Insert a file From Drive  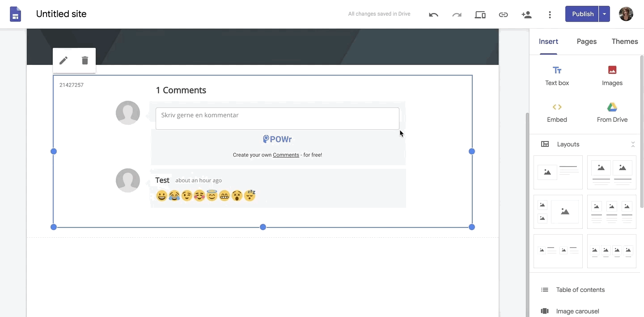tap(612, 112)
